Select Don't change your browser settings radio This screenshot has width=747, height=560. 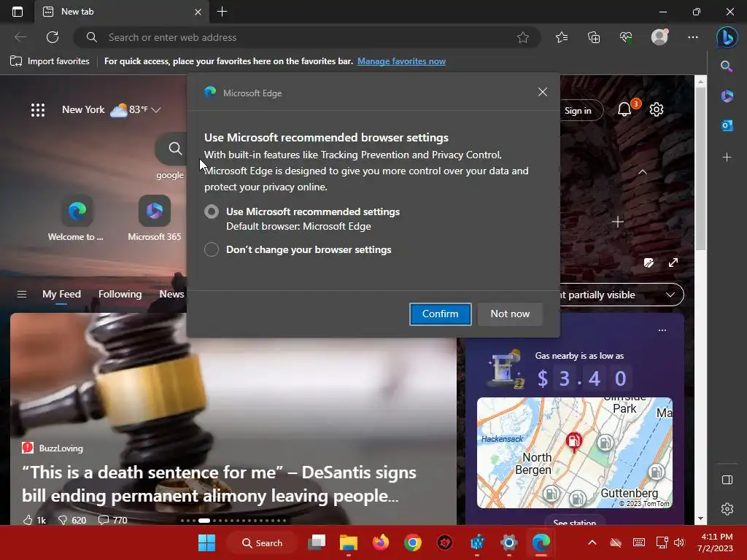(x=212, y=249)
